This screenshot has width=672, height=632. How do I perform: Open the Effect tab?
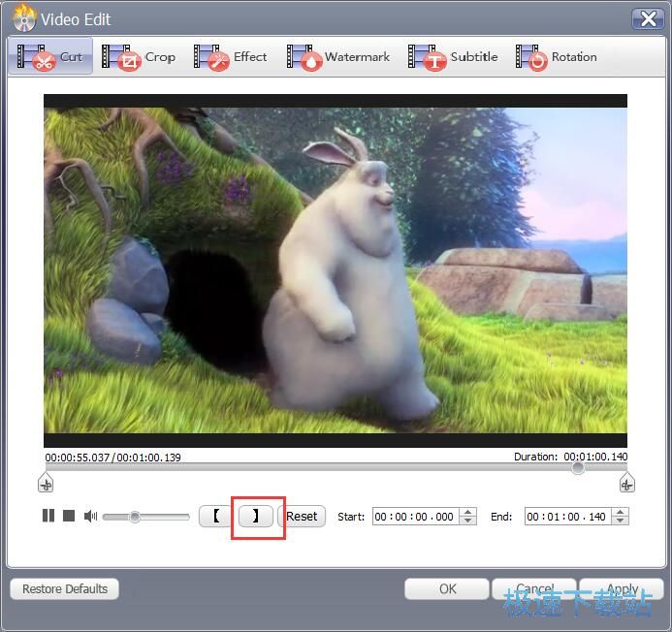(x=230, y=56)
